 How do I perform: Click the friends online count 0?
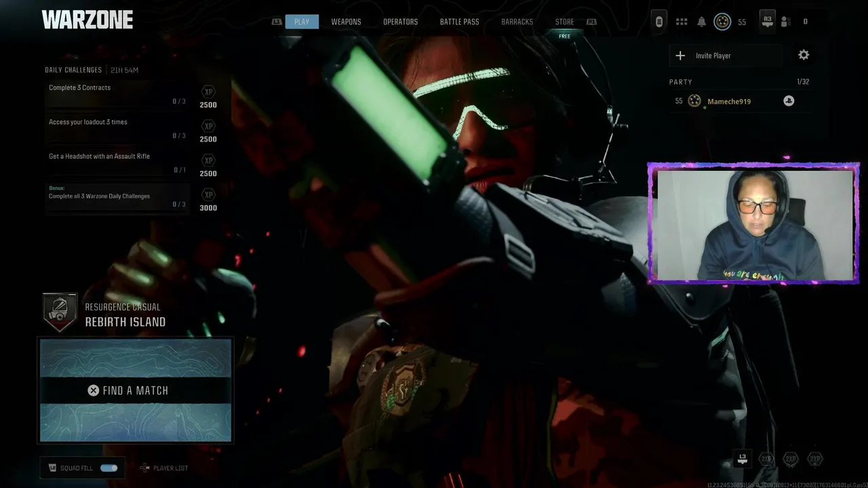pos(805,22)
